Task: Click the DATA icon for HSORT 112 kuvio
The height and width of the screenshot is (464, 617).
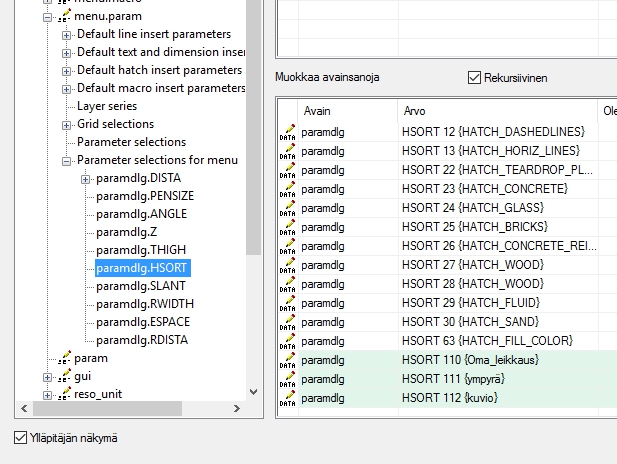Action: coord(286,398)
